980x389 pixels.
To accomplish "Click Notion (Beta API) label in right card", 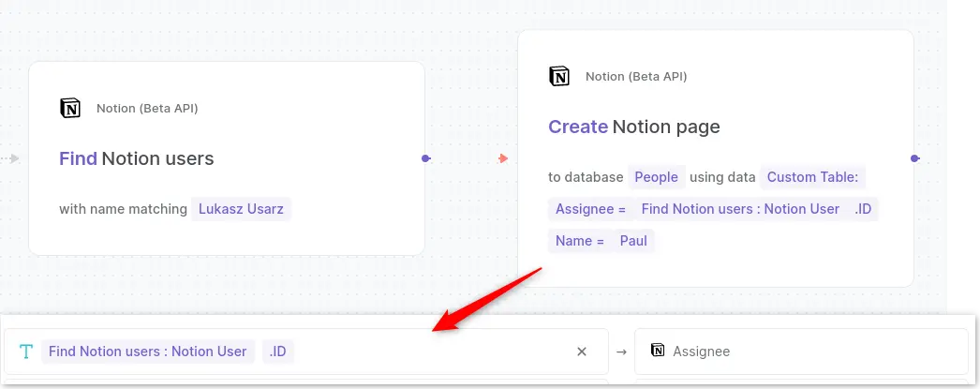I will [636, 76].
